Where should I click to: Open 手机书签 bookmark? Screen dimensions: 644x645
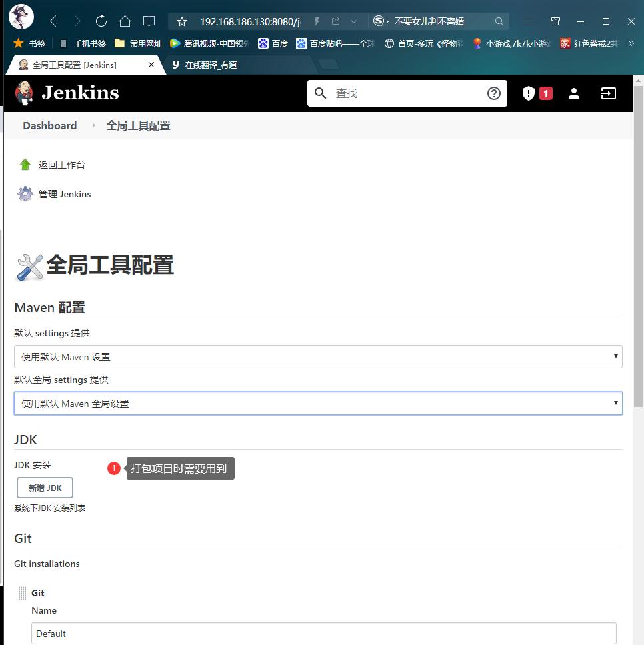coord(83,43)
